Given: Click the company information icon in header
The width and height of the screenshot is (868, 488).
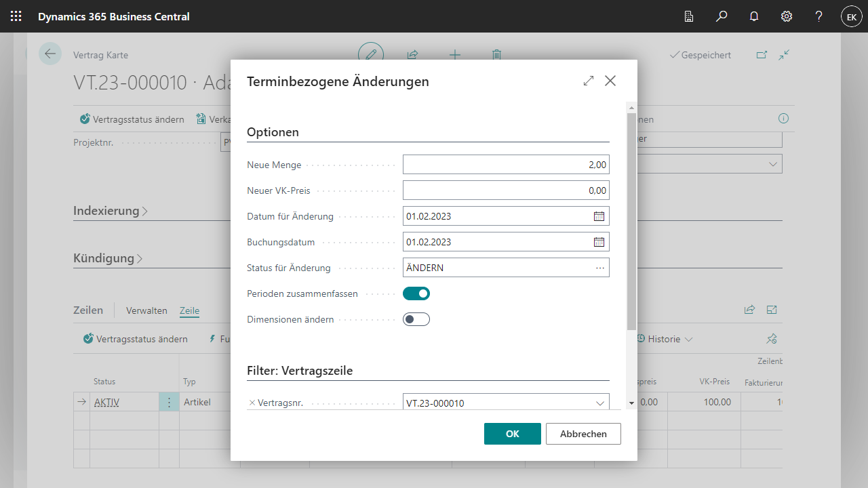Looking at the screenshot, I should [x=689, y=16].
